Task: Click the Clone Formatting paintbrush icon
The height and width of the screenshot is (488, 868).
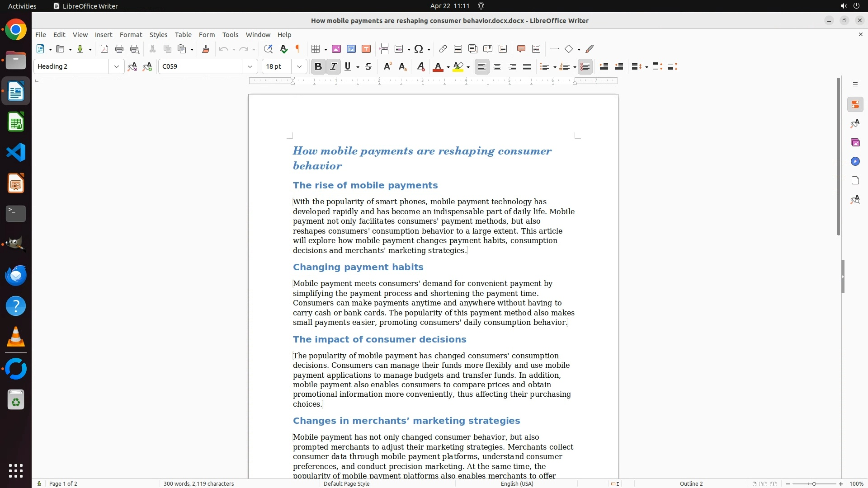Action: pos(206,49)
